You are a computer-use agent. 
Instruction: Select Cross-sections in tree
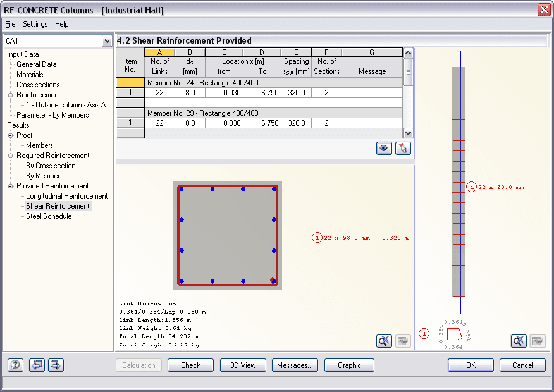(x=38, y=85)
